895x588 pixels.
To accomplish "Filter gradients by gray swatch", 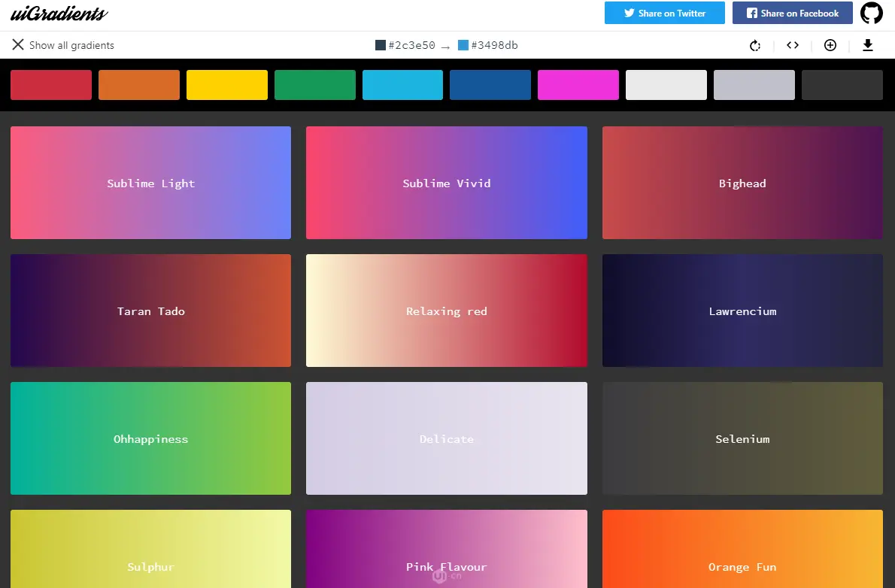I will coord(754,85).
